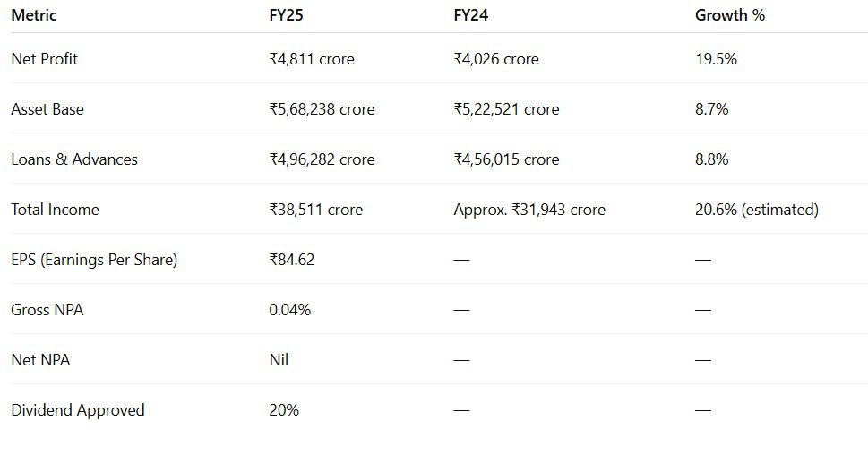
Task: Click the Metric column header
Action: point(34,15)
